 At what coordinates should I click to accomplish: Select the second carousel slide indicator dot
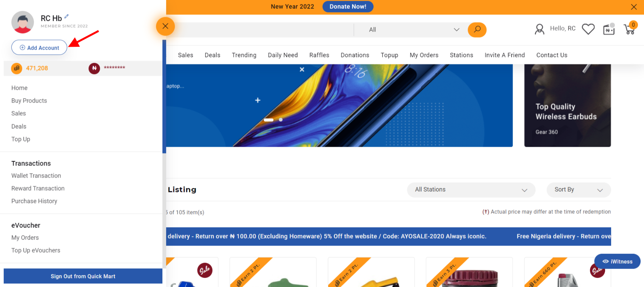281,120
